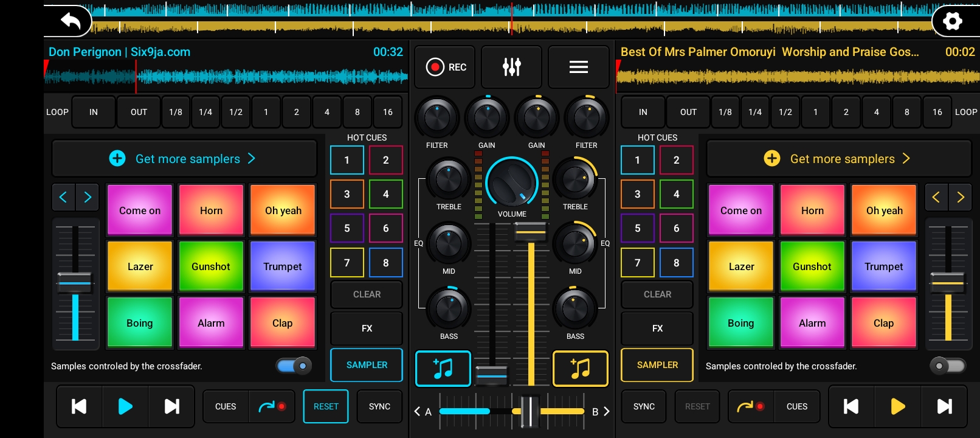Expand left Get more samplers chevron
980x438 pixels.
(x=252, y=159)
